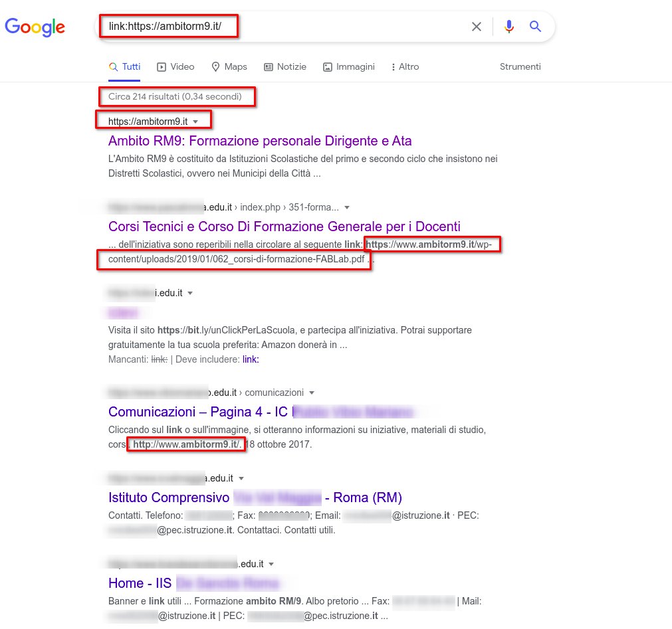Start voice search with the microphone icon
This screenshot has width=672, height=629.
click(508, 27)
